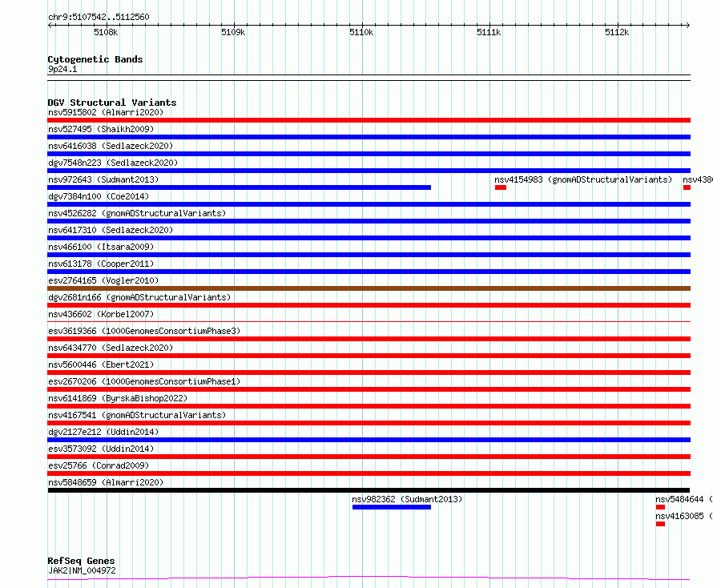Select the nsv527495 (Shaikh2009) variant label
This screenshot has width=713, height=588.
pyautogui.click(x=101, y=129)
